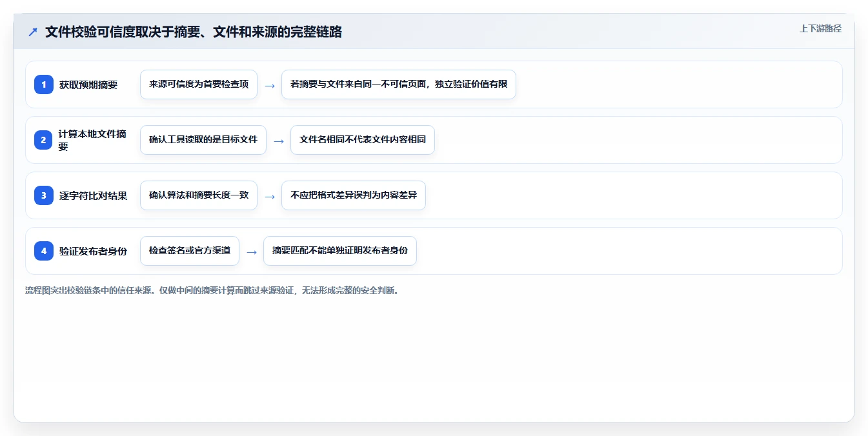868x436 pixels.
Task: Click the arrow icon beside the title
Action: 32,32
